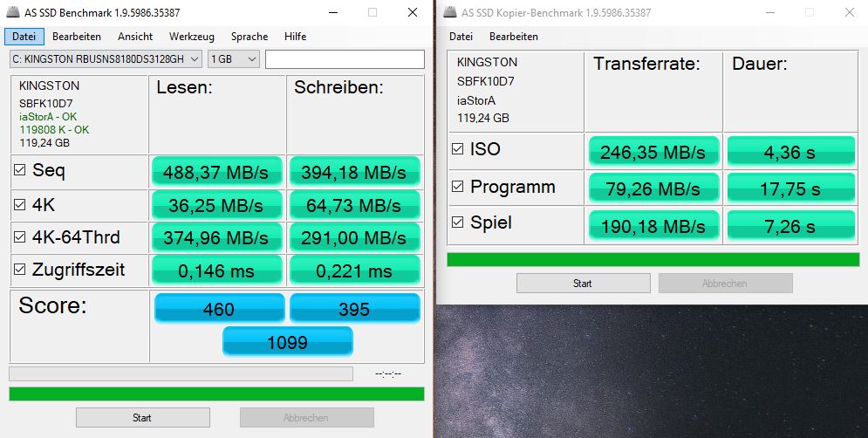
Task: Click the Programm duration 17,75 s
Action: pyautogui.click(x=790, y=188)
